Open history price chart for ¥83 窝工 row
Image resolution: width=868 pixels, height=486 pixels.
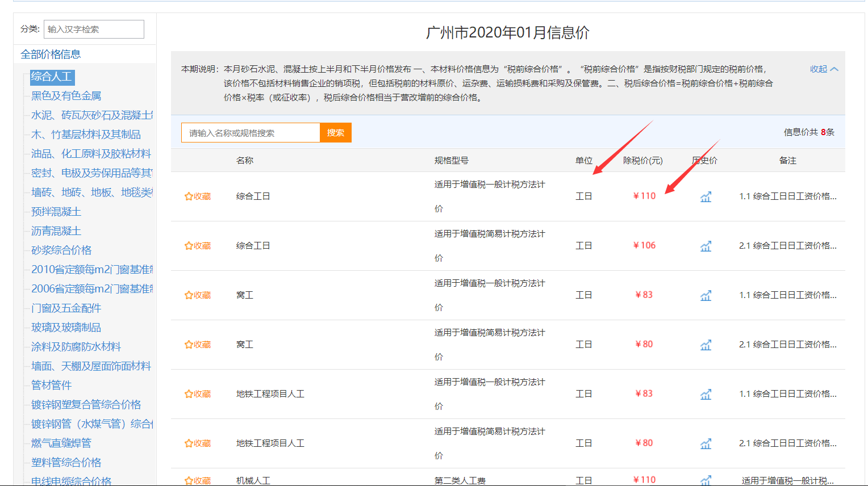706,296
